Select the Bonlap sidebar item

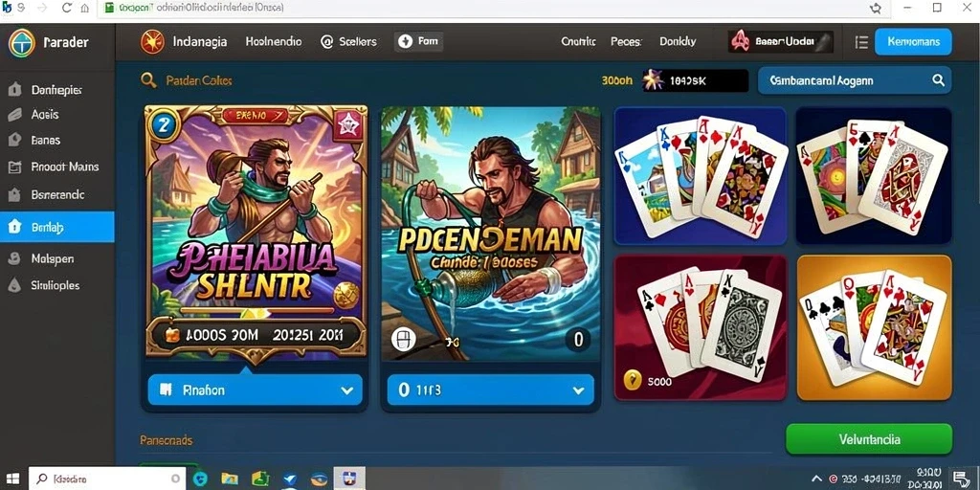56,227
